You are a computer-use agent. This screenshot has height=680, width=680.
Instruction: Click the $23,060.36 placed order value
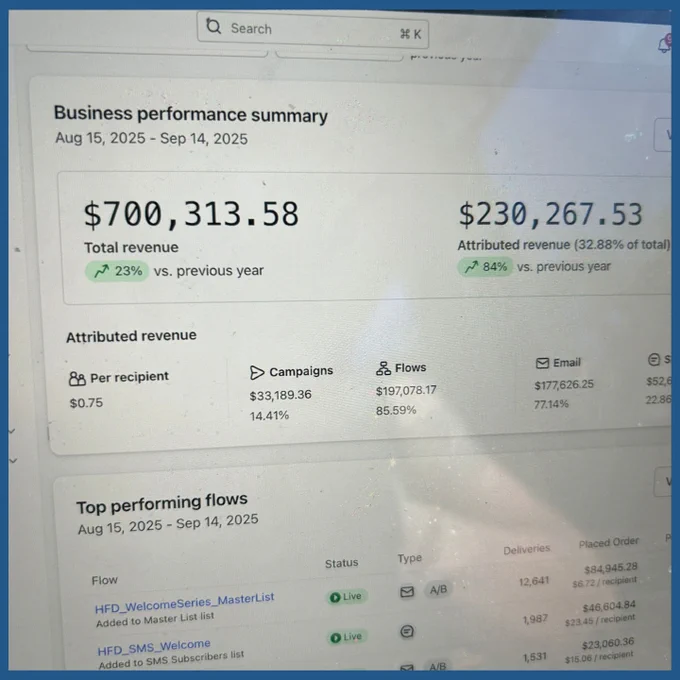click(608, 644)
